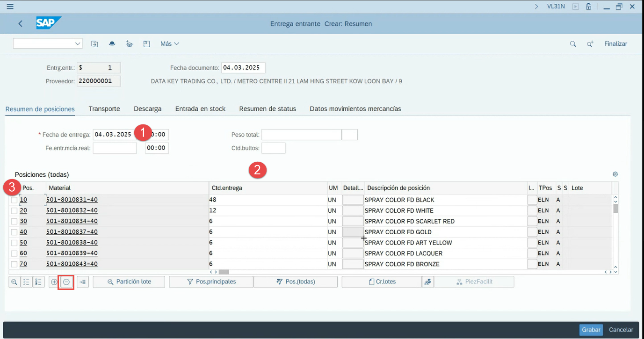Viewport: 644px width, 339px height.
Task: Select the row checkbox for position 30
Action: (14, 222)
